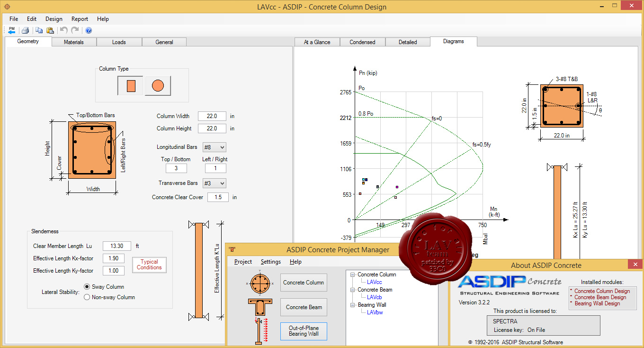Open the Condensed results tab
Image resolution: width=644 pixels, height=348 pixels.
click(x=363, y=42)
